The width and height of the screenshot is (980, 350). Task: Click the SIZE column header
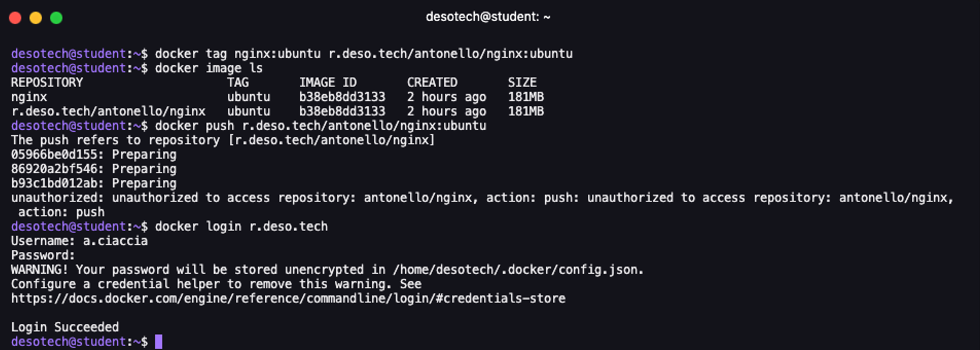[522, 82]
